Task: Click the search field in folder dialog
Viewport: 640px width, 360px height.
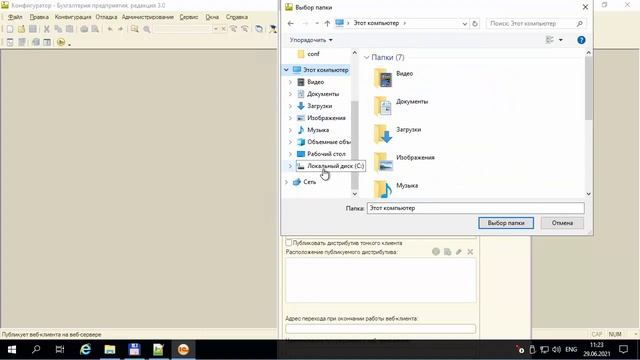Action: 536,24
